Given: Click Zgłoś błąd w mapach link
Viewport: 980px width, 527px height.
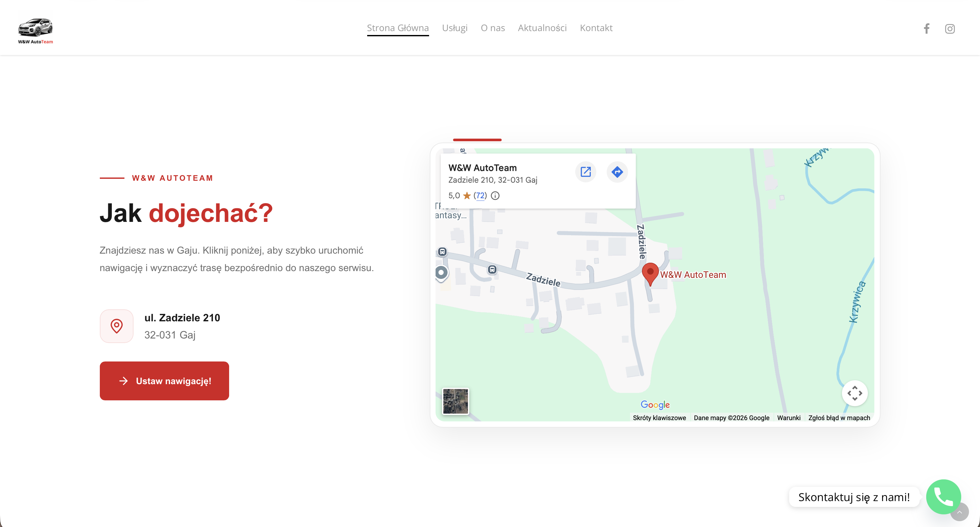Looking at the screenshot, I should pyautogui.click(x=839, y=418).
